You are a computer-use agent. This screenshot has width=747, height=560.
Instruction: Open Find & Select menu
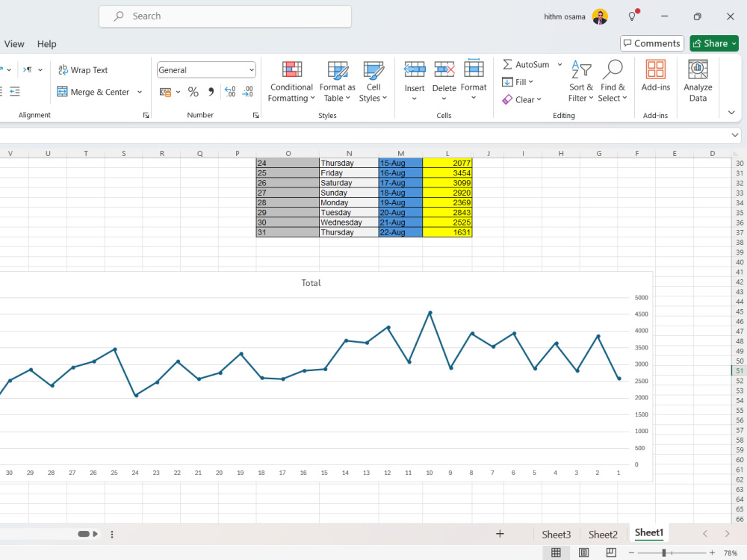(613, 81)
